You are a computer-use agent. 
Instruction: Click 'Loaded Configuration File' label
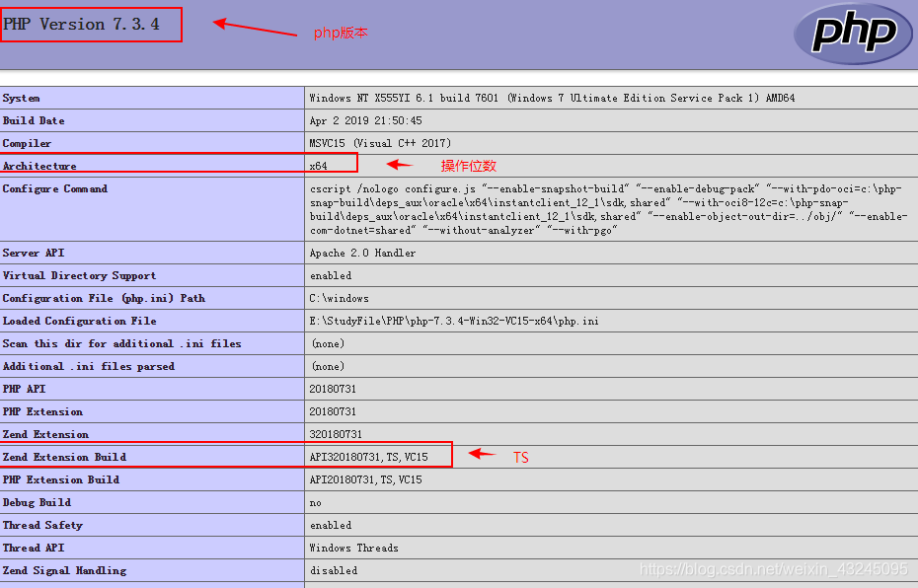tap(79, 322)
